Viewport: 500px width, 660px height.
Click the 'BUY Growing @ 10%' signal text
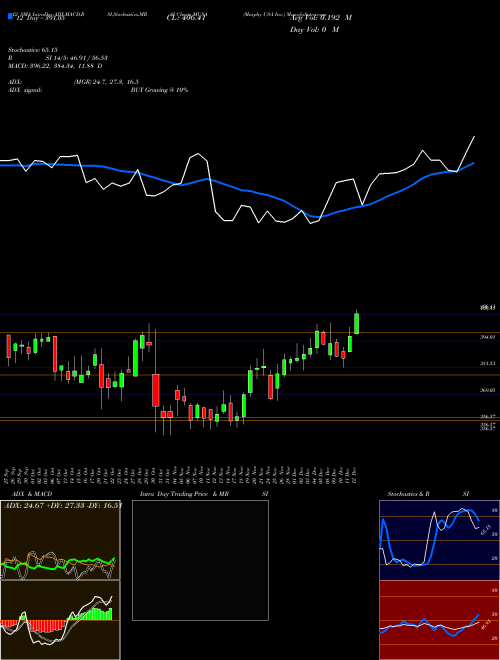coord(159,90)
